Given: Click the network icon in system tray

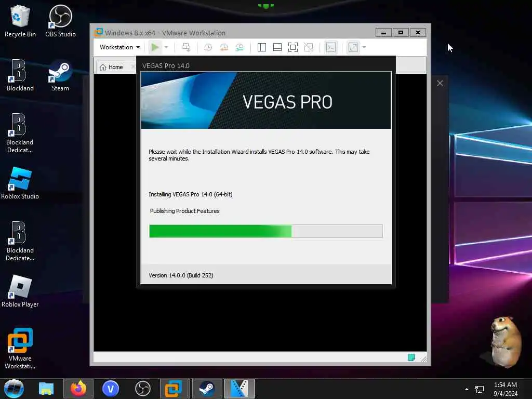Looking at the screenshot, I should point(480,389).
